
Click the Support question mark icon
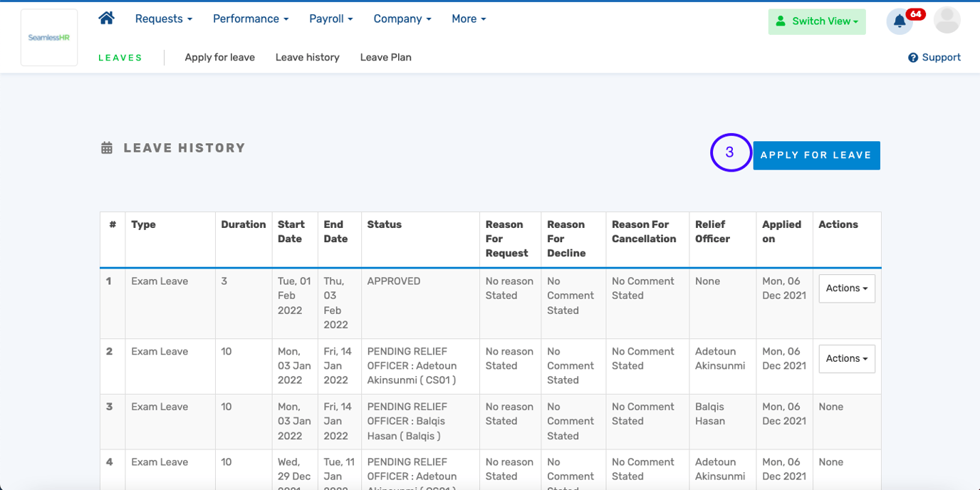[912, 58]
